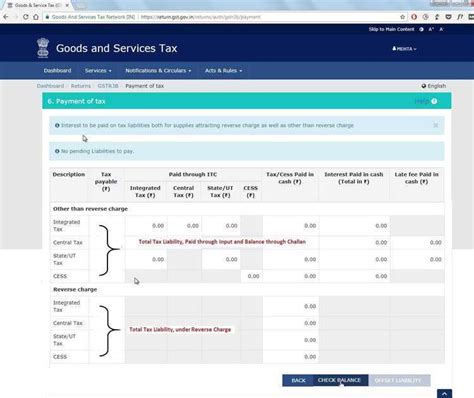
Task: Go to browser home icon
Action: (36, 17)
